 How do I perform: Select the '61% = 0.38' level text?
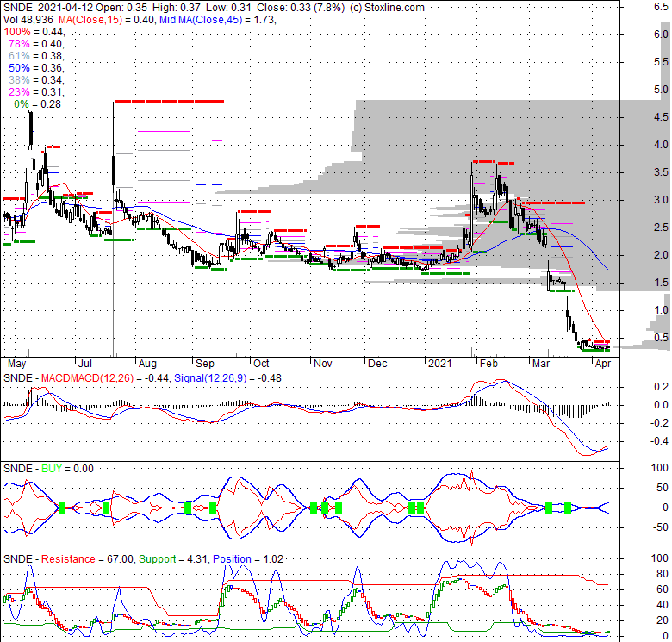(x=36, y=56)
